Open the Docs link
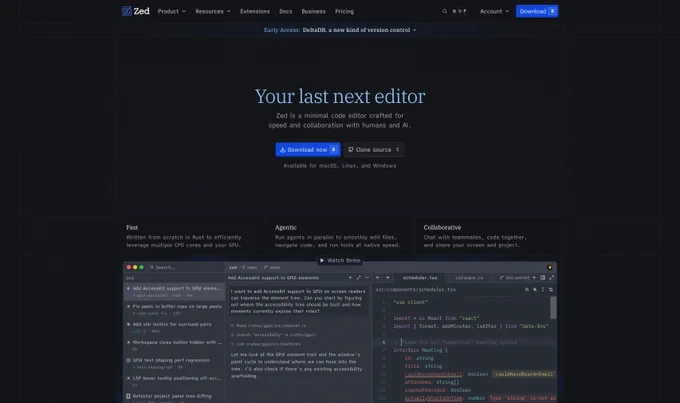 point(285,11)
